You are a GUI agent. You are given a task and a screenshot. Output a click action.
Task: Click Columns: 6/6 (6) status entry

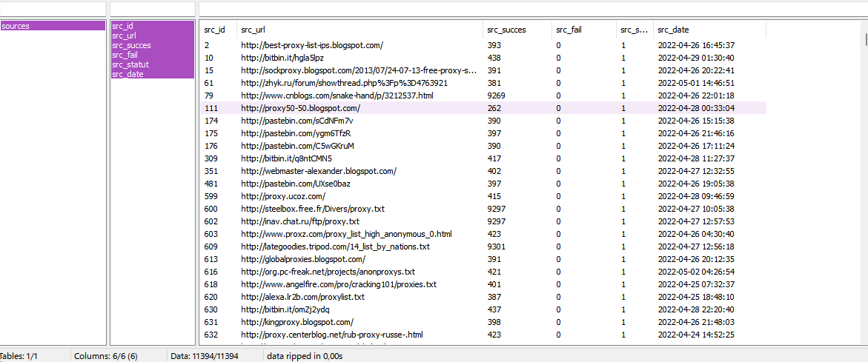(x=106, y=356)
